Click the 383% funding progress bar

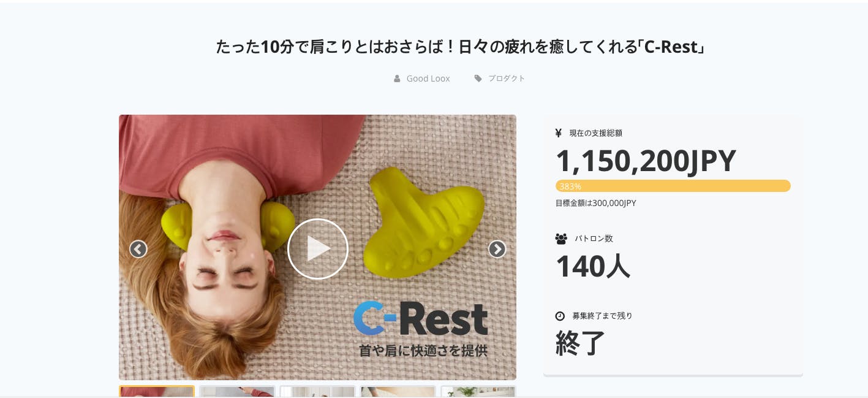(x=673, y=186)
